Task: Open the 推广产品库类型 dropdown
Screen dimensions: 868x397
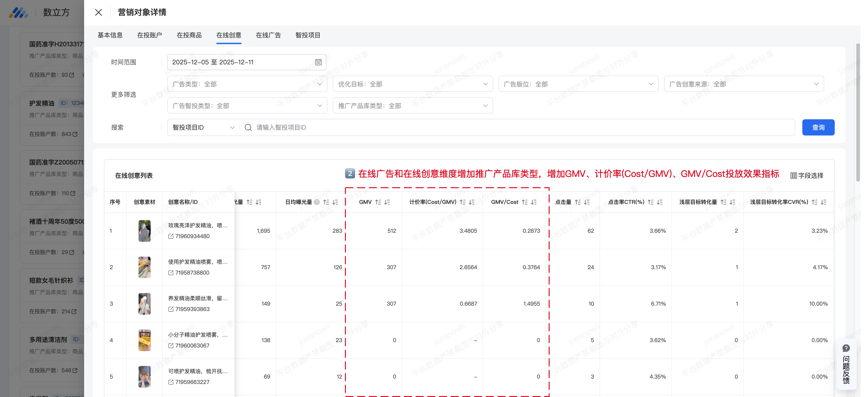Action: point(412,106)
